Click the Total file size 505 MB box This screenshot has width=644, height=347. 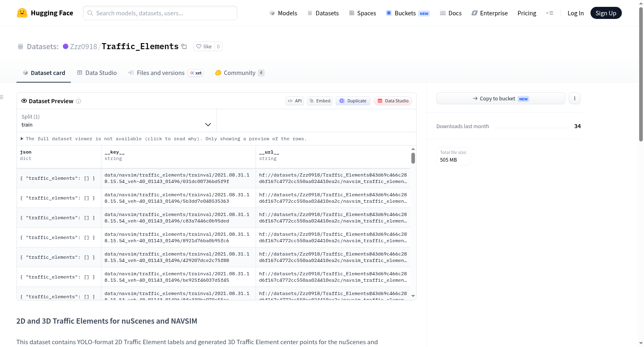pyautogui.click(x=453, y=156)
